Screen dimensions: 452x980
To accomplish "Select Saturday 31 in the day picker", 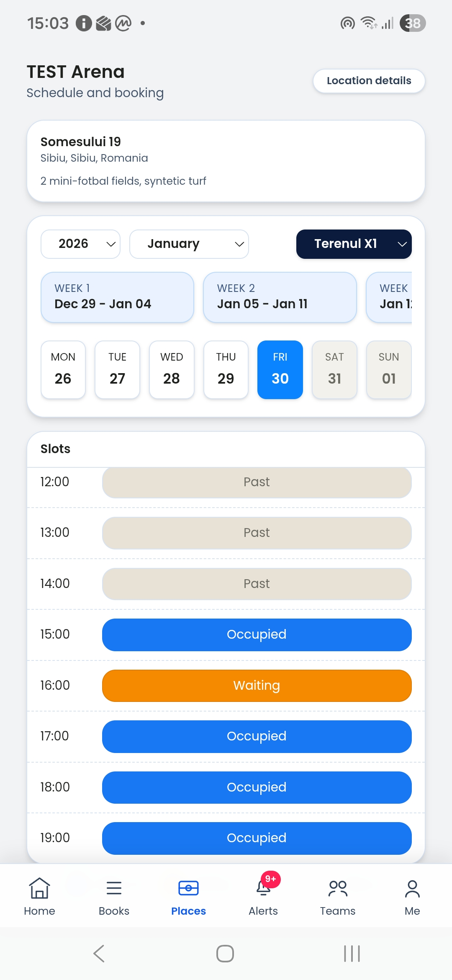I will tap(334, 369).
